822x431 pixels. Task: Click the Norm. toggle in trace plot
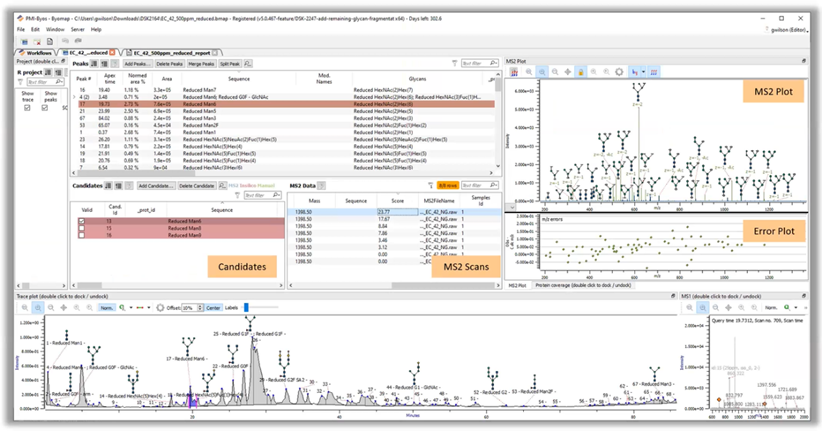tap(107, 308)
